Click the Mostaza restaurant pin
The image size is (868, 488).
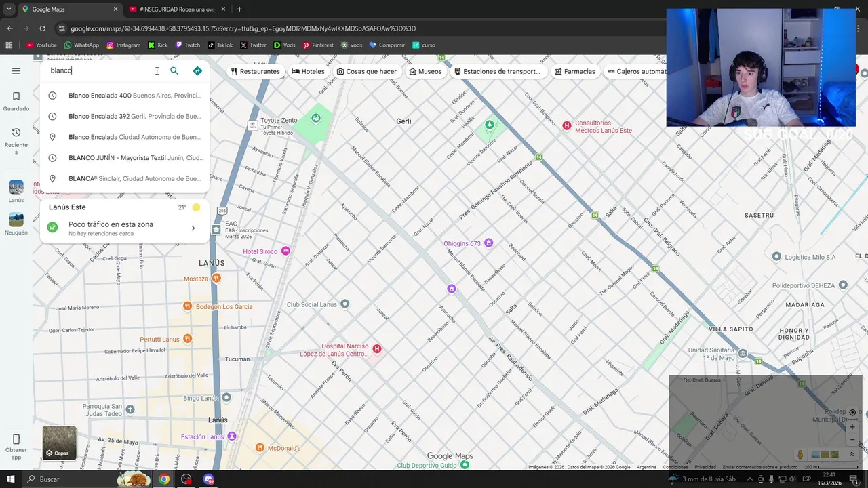216,279
